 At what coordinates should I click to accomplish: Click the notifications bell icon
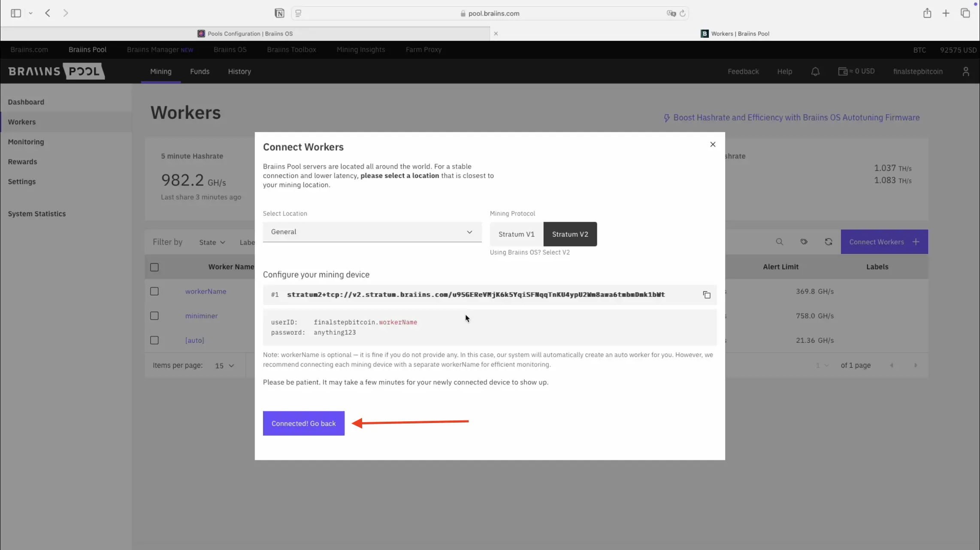(815, 72)
